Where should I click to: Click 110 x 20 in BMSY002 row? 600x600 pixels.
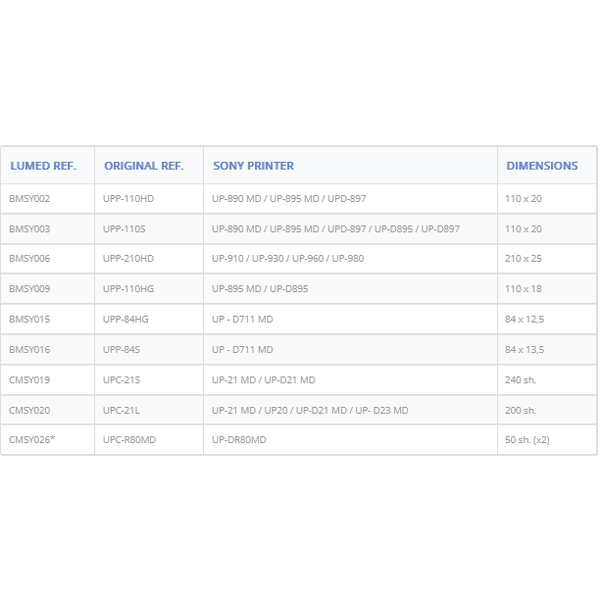523,199
